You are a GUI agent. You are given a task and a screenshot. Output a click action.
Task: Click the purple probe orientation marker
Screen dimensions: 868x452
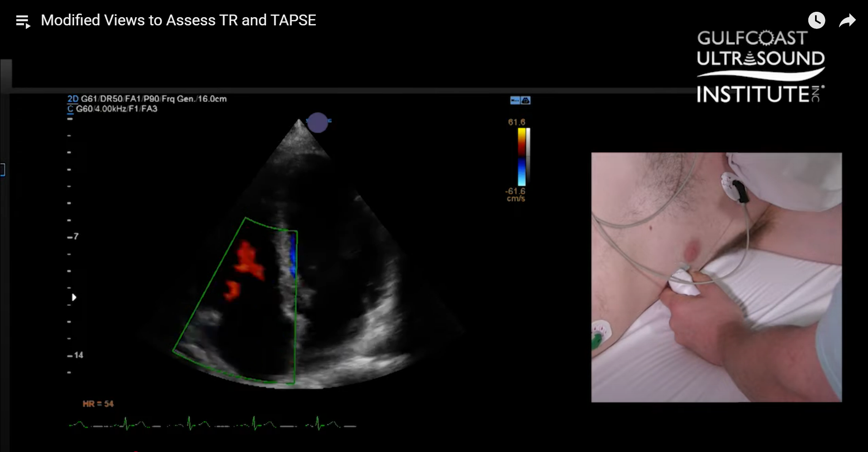click(318, 122)
